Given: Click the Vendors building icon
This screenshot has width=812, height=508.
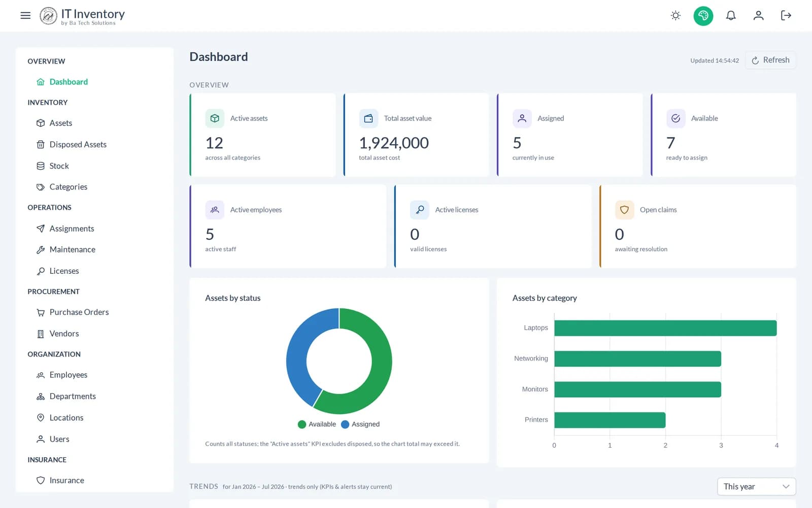Looking at the screenshot, I should 41,334.
